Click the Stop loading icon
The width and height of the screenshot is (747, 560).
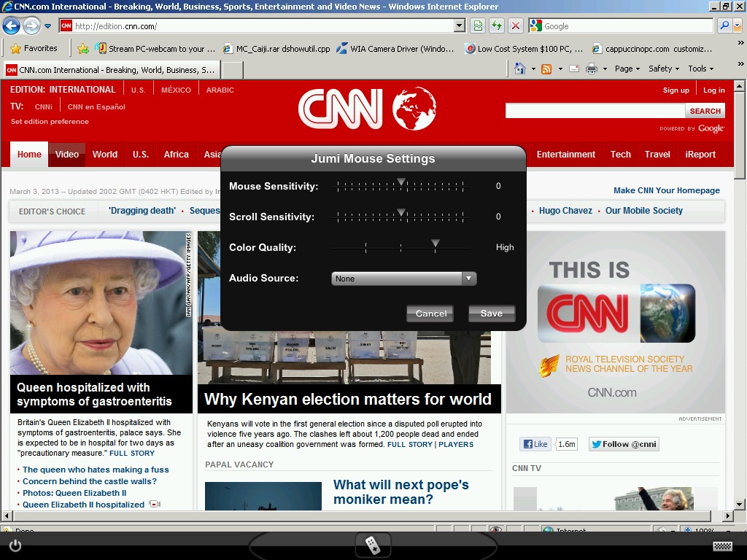point(516,26)
